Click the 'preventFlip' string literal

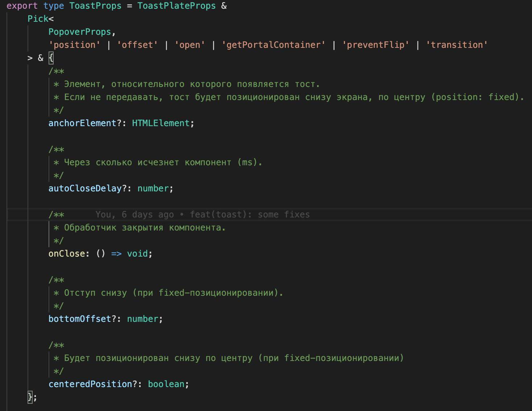376,45
